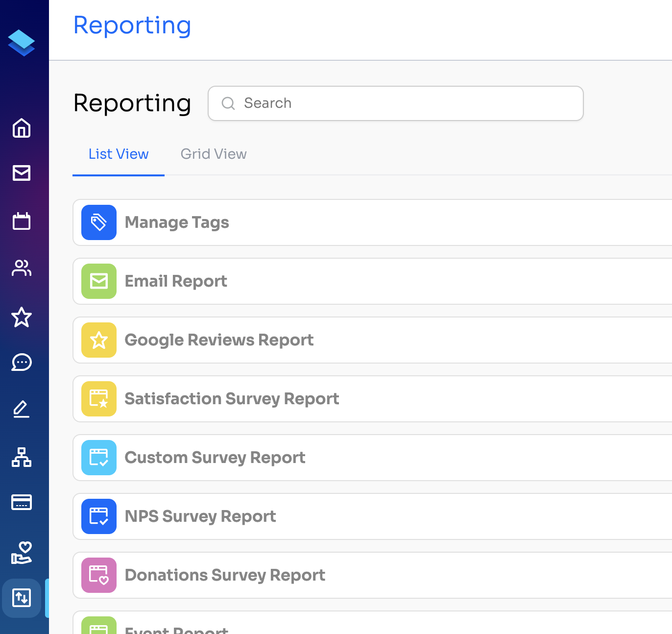
Task: Click the green Email Report icon
Action: (99, 281)
